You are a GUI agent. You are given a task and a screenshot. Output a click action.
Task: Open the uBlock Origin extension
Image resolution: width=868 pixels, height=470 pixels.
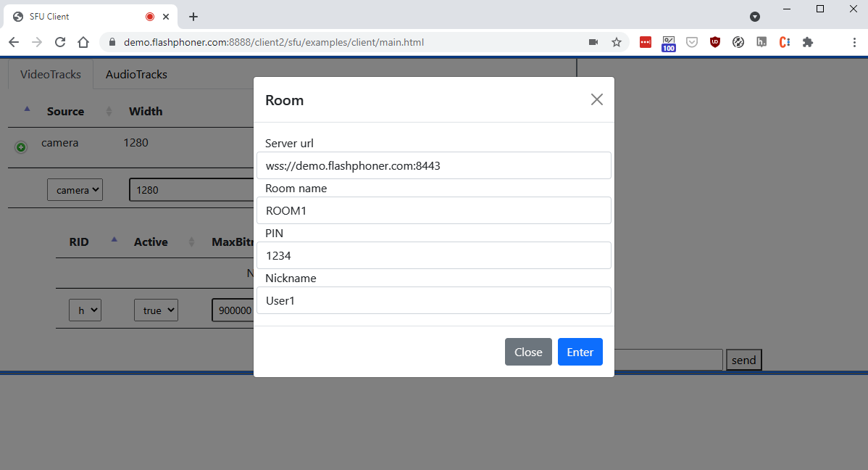point(715,43)
